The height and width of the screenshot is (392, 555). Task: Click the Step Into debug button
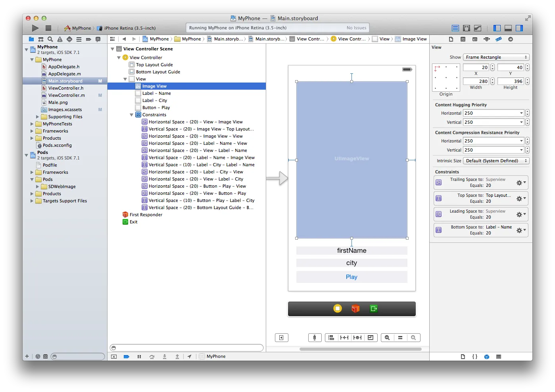(165, 357)
